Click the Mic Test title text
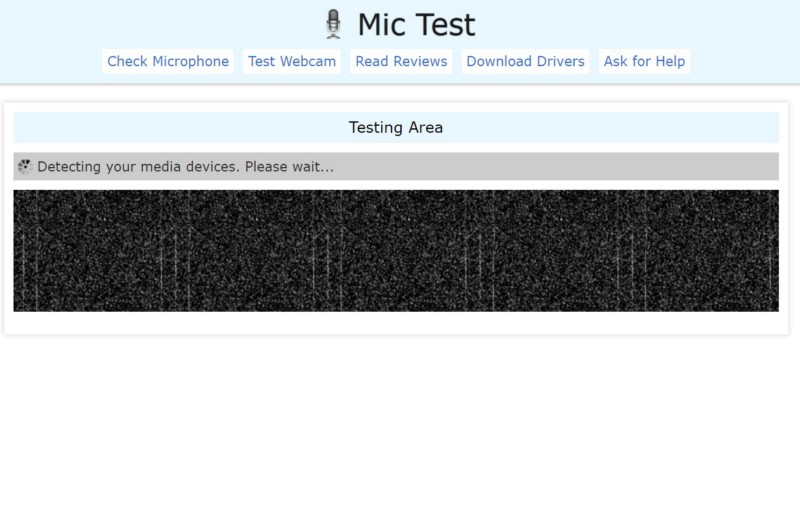This screenshot has height=513, width=800. 416,25
